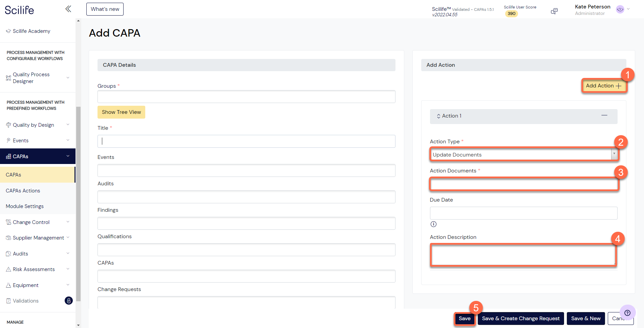Viewport: 644px width, 328px height.
Task: Toggle the Show Tree View button
Action: coord(121,112)
